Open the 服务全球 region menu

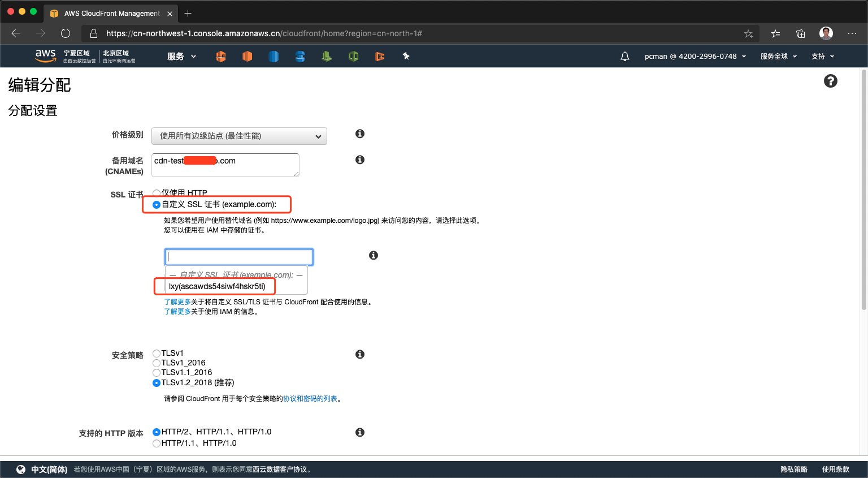(778, 57)
